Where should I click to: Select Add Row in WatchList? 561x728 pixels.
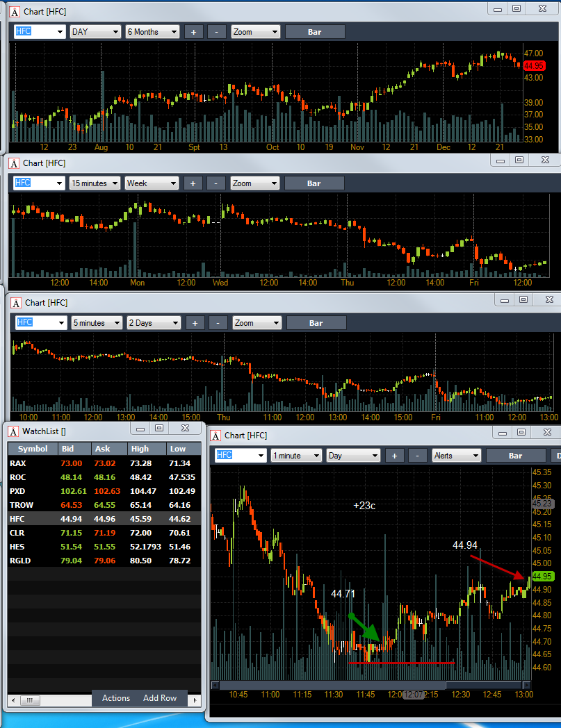(160, 698)
